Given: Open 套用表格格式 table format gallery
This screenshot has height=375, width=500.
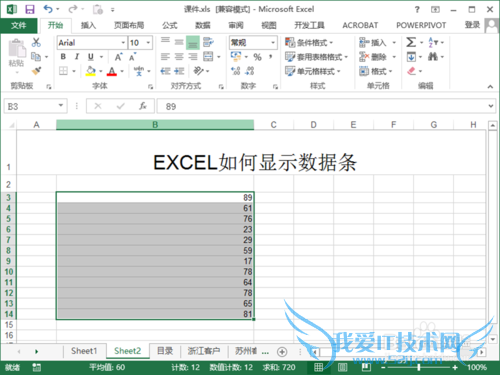Looking at the screenshot, I should click(316, 57).
